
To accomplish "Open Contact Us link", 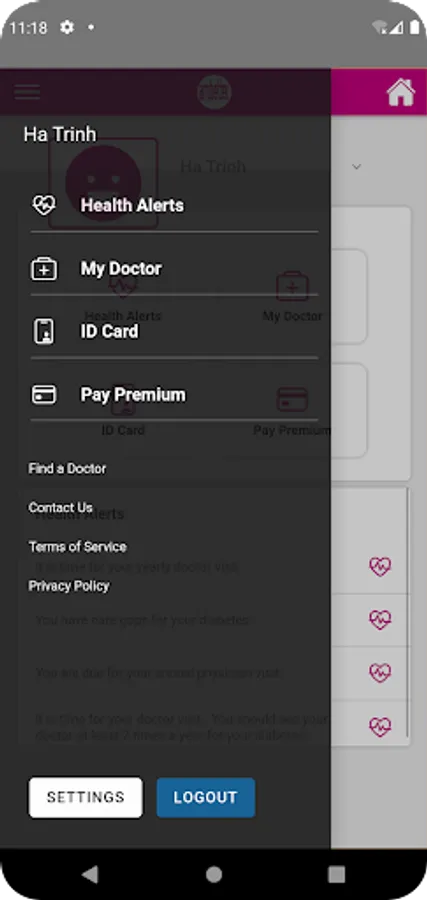I will (x=60, y=507).
